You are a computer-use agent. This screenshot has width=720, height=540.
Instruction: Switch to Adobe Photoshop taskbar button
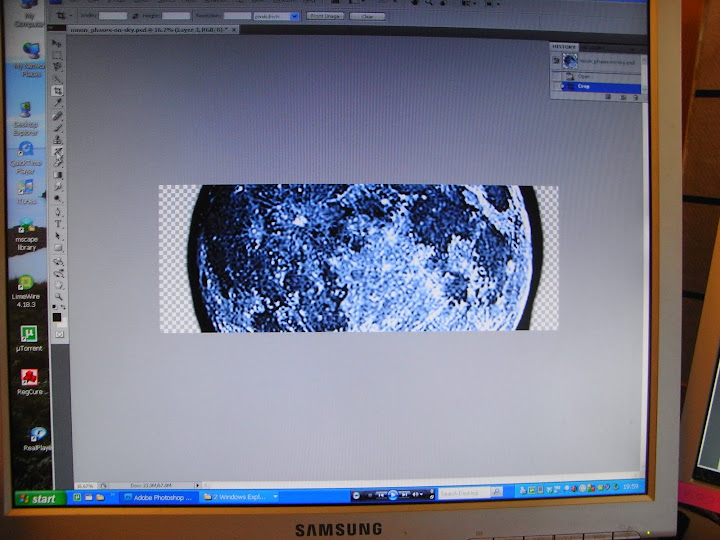pos(159,497)
